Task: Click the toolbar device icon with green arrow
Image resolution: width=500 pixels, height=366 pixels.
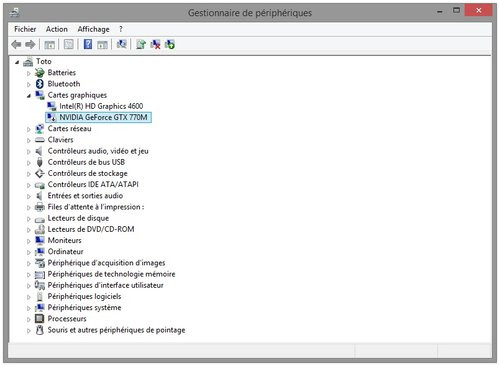Action: [170, 44]
